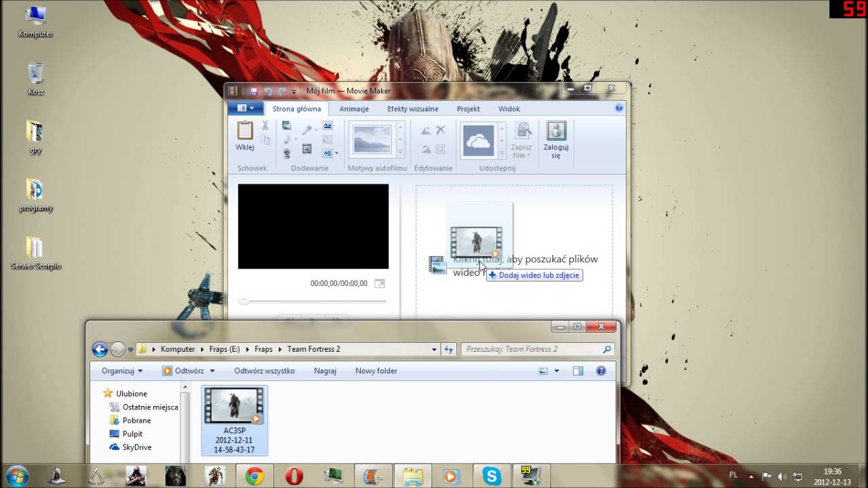
Task: Switch to the Animacje tab
Action: tap(354, 108)
